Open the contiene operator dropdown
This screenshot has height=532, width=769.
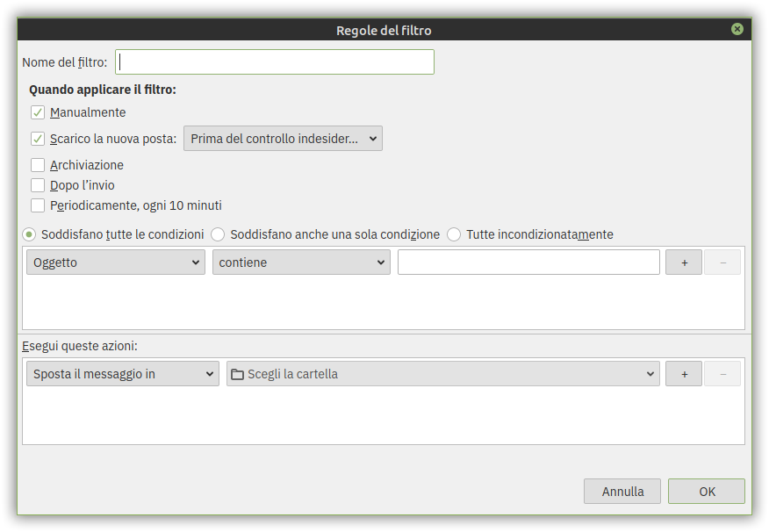(301, 262)
